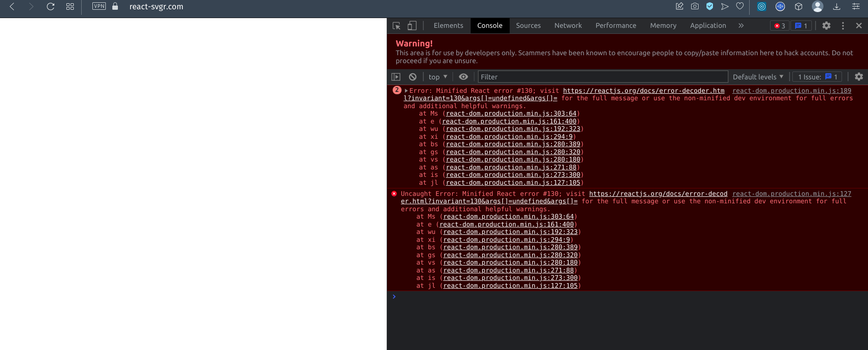Open the extensions cube icon
This screenshot has width=868, height=350.
pyautogui.click(x=799, y=6)
